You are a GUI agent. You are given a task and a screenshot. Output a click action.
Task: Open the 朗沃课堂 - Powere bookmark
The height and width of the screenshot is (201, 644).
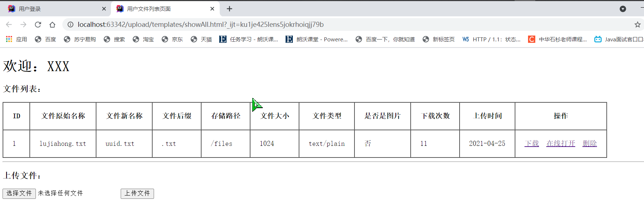pyautogui.click(x=316, y=39)
